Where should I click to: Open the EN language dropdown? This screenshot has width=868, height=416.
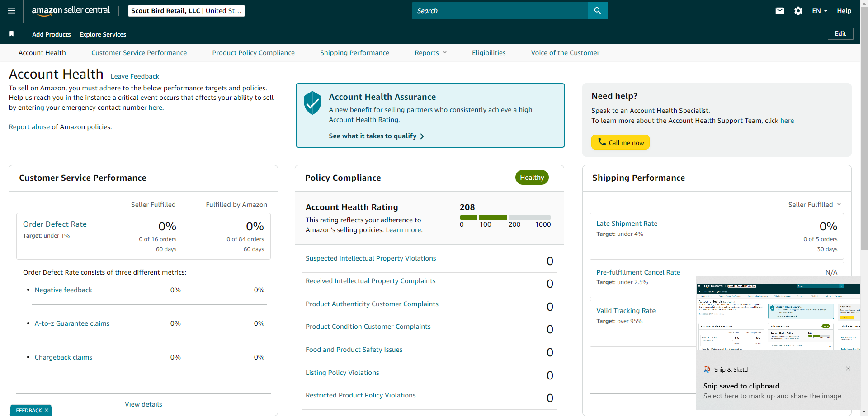point(820,11)
